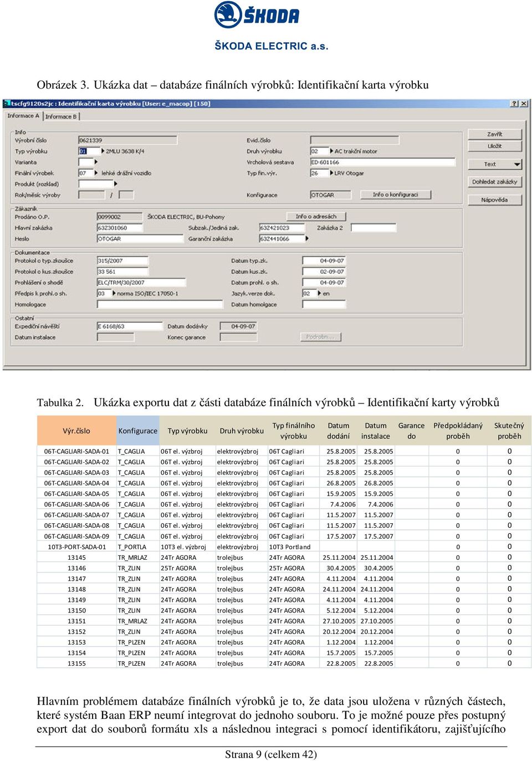Image resolution: width=532 pixels, height=761 pixels.
Task: Open lookup arrow next to Produkt (rozklad) field
Action: (x=116, y=184)
